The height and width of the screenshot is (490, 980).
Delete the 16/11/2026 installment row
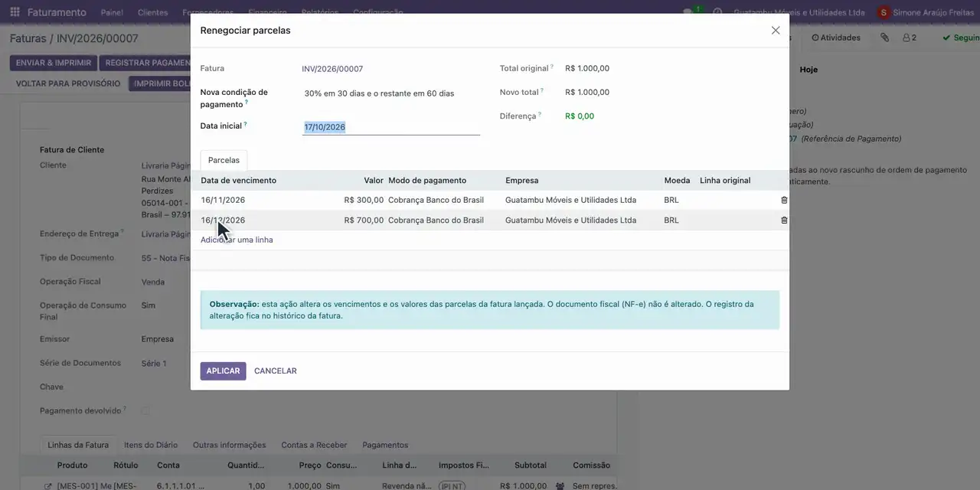pyautogui.click(x=784, y=200)
